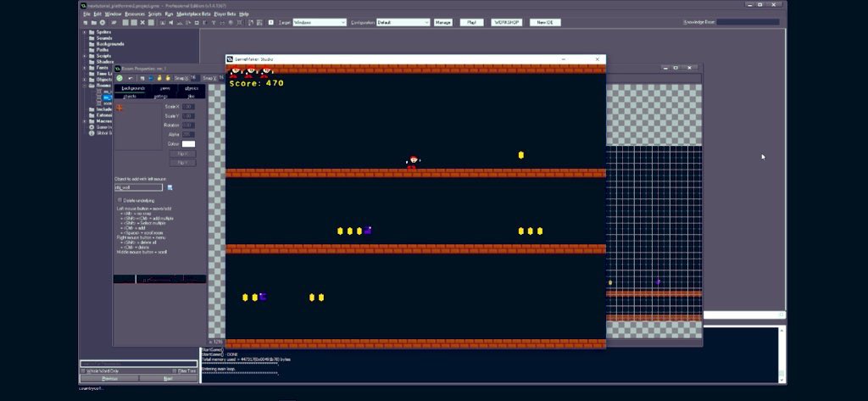
Task: Toggle the Filter Tree checkbox
Action: pos(174,371)
